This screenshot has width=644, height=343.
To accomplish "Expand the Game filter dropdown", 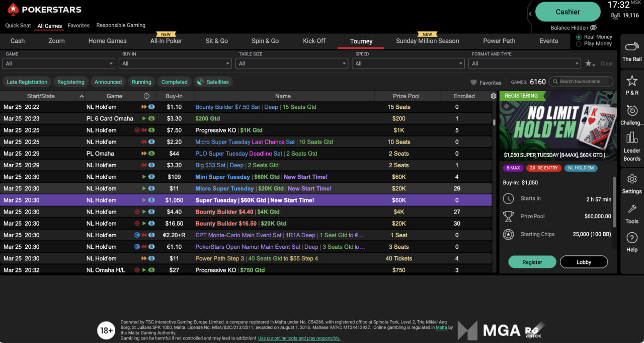I will pyautogui.click(x=59, y=63).
